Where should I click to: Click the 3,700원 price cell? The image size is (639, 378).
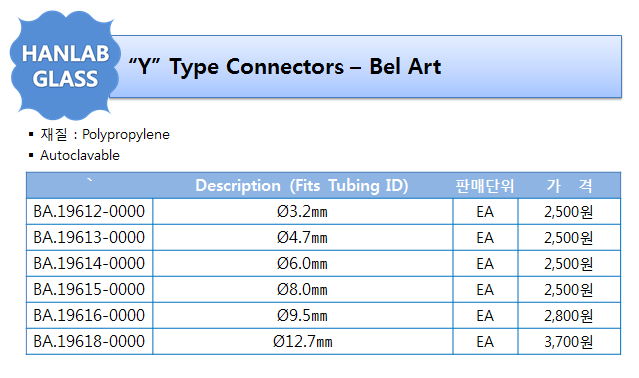[569, 341]
